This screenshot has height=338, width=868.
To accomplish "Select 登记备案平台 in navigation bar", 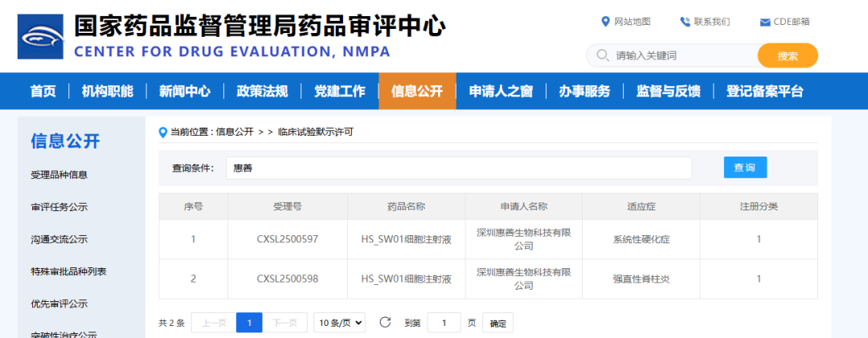I will (764, 91).
